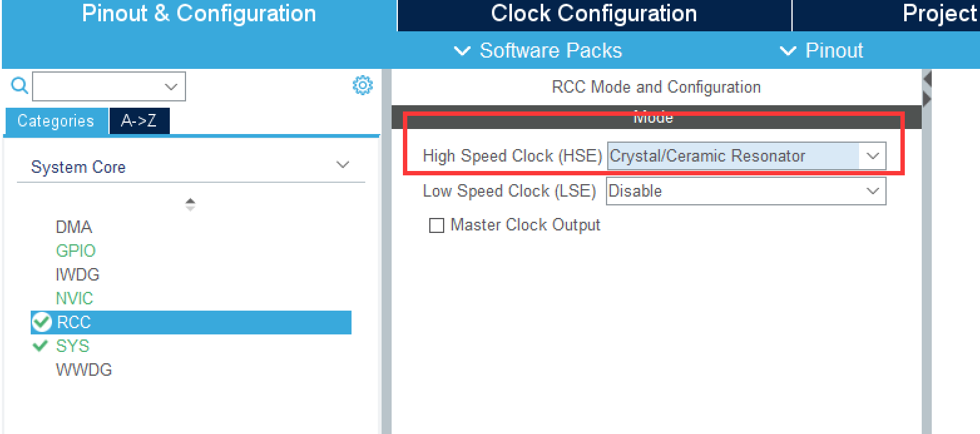The height and width of the screenshot is (434, 980).
Task: Click the sort arrows above DMA
Action: pos(190,205)
